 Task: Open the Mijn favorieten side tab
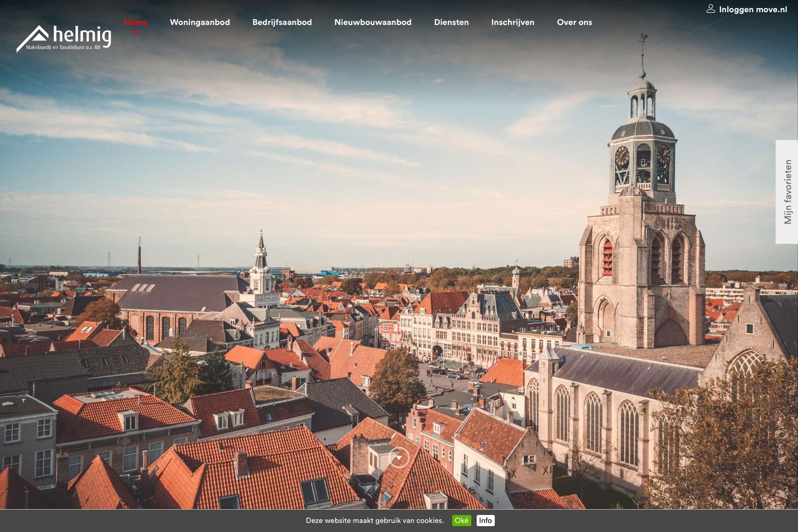coord(787,192)
